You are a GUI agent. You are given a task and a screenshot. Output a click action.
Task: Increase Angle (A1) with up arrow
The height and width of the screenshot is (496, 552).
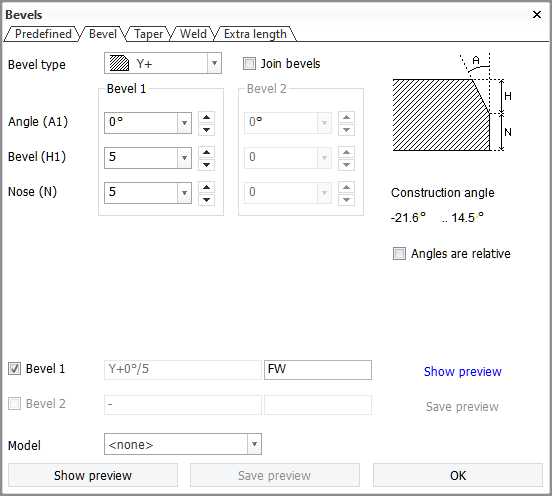tap(206, 117)
